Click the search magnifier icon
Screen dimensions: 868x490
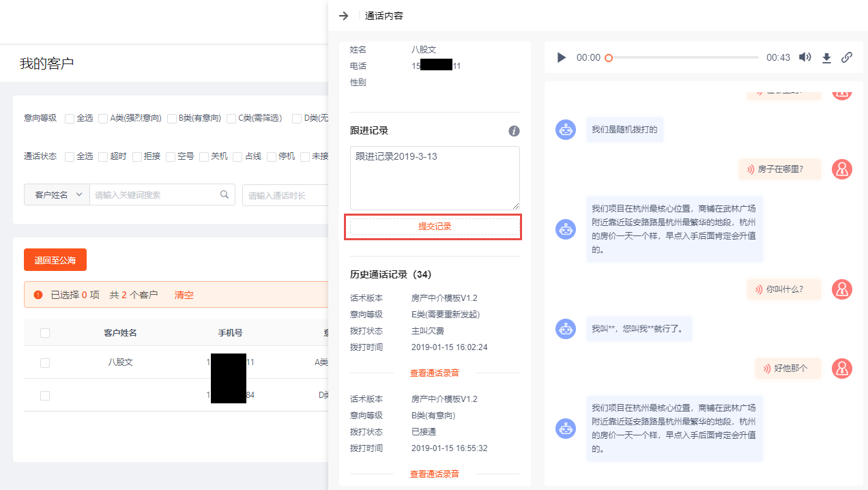225,194
